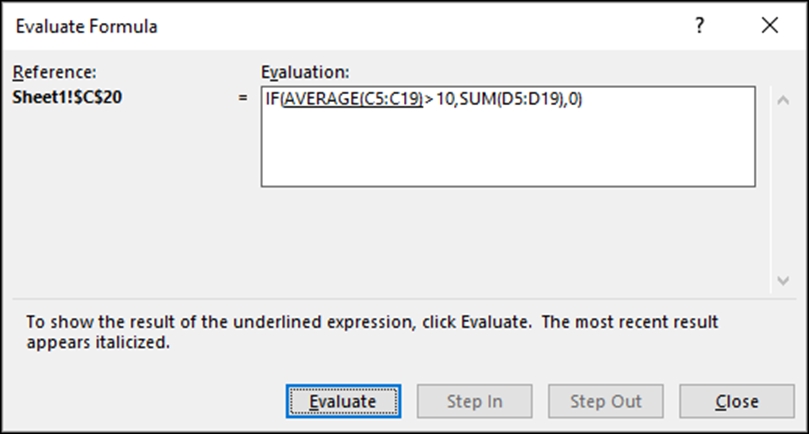Screen dimensions: 809x434
Task: Click the scrollbar track between the arrows
Action: [783, 191]
